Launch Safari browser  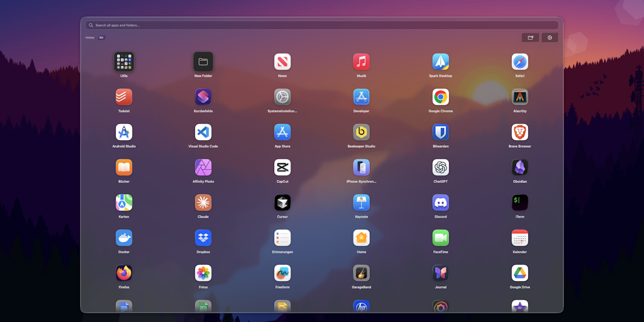(520, 62)
